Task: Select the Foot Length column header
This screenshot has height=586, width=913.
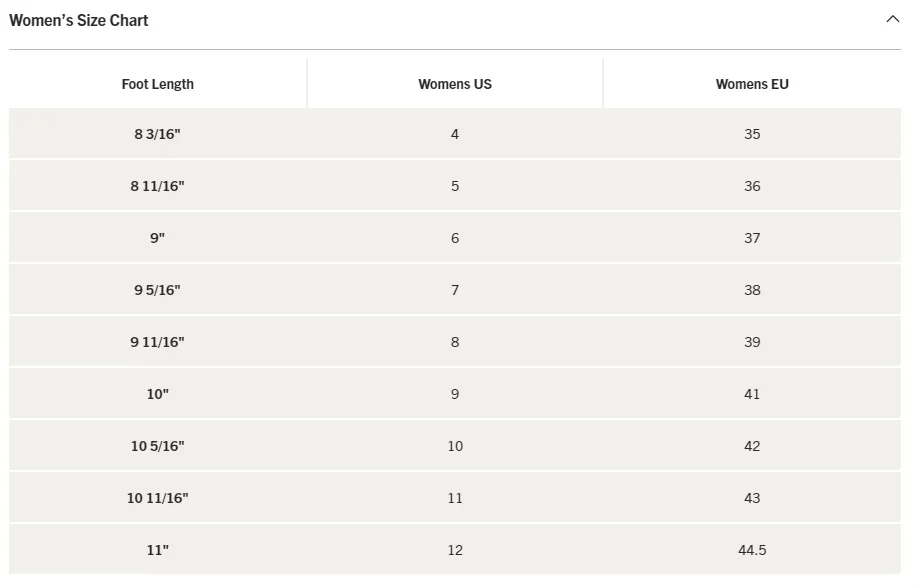Action: tap(158, 84)
